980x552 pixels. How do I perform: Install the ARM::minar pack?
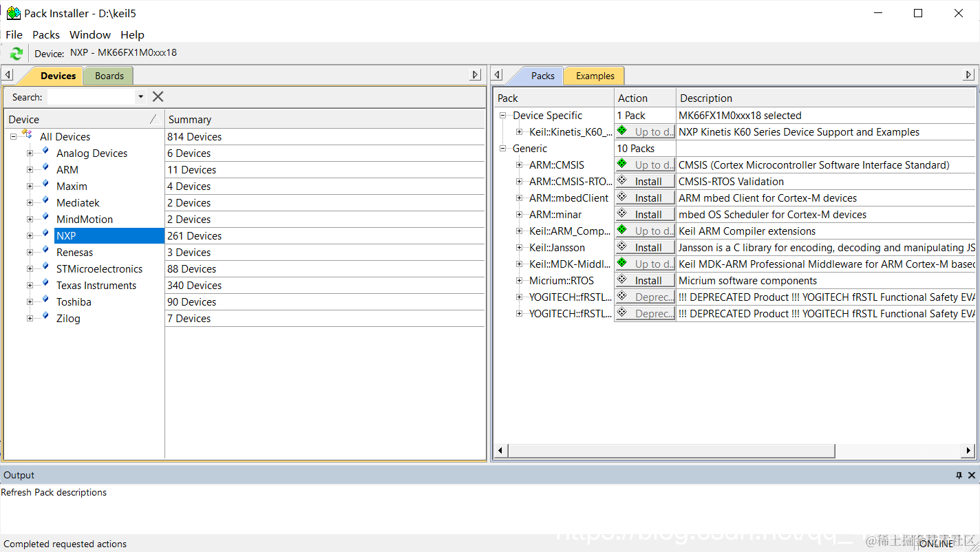click(x=645, y=215)
